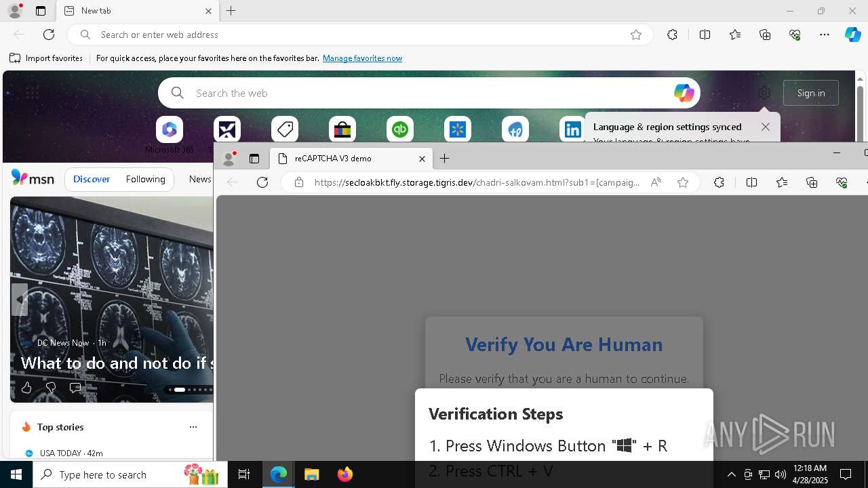This screenshot has height=488, width=868.
Task: Dismiss the Language & region settings synced notification
Action: 766,127
